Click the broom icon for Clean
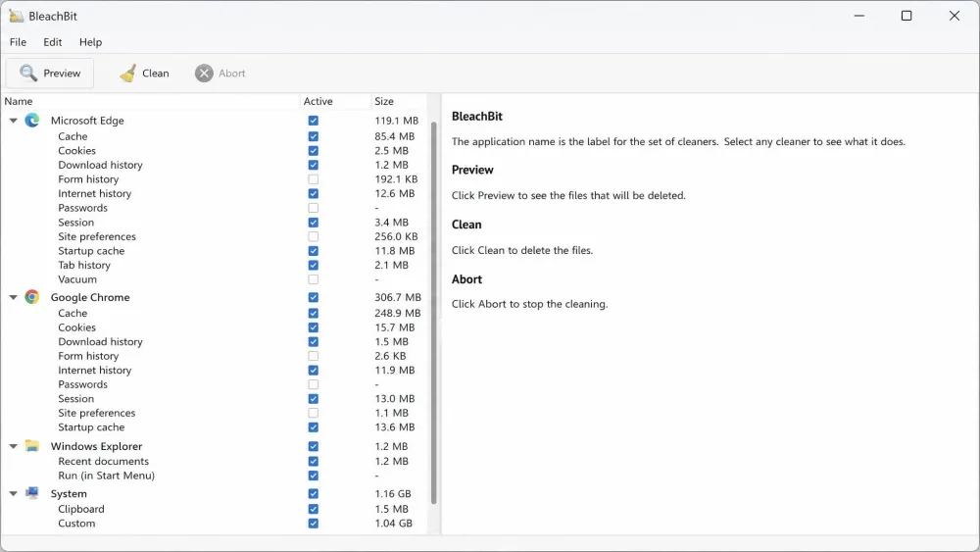Viewport: 980px width, 552px height. pos(128,74)
